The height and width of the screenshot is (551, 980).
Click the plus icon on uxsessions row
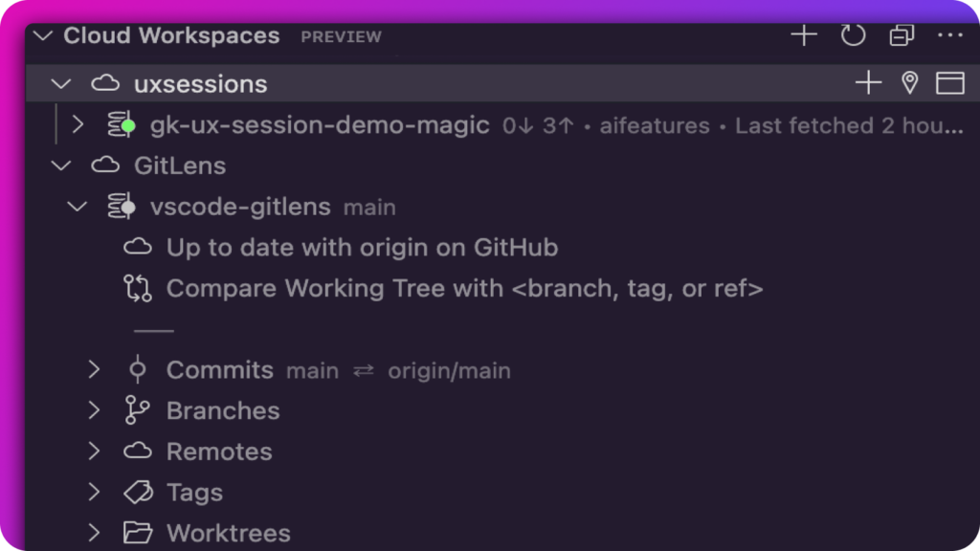pyautogui.click(x=868, y=82)
